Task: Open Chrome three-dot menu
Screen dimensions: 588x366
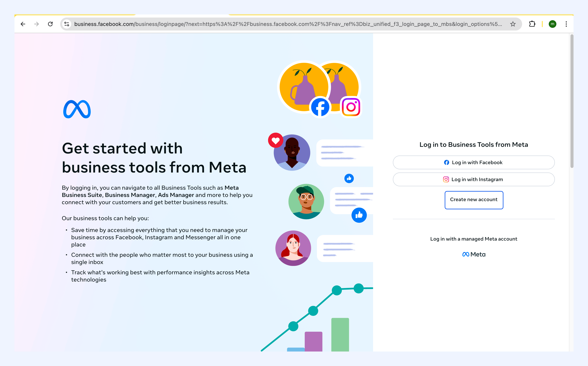Action: (x=566, y=24)
